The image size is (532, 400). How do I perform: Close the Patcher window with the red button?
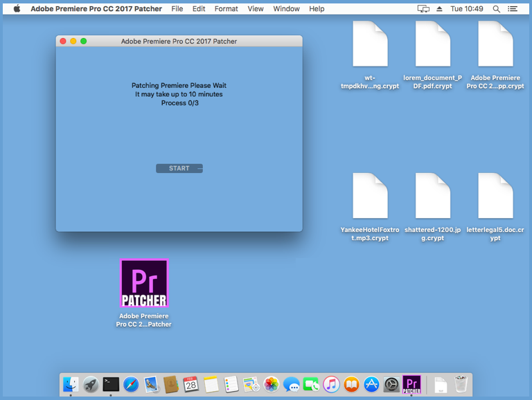pos(63,41)
